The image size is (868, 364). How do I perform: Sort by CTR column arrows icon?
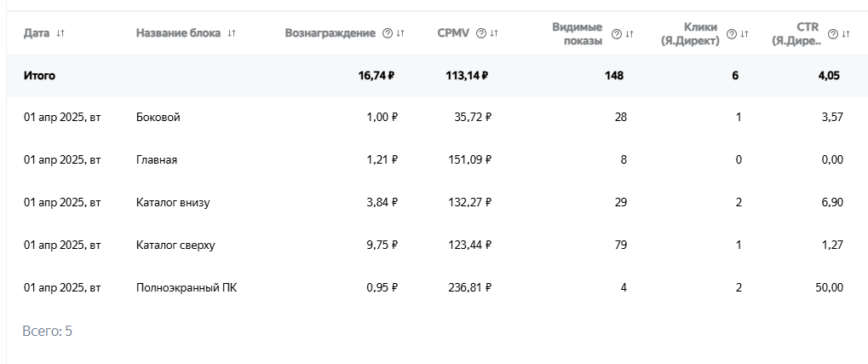pyautogui.click(x=846, y=34)
